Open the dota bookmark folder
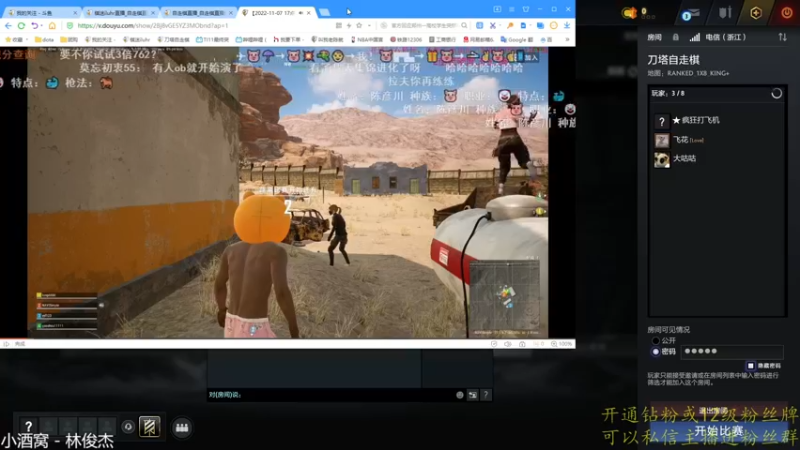800x450 pixels. click(44, 39)
